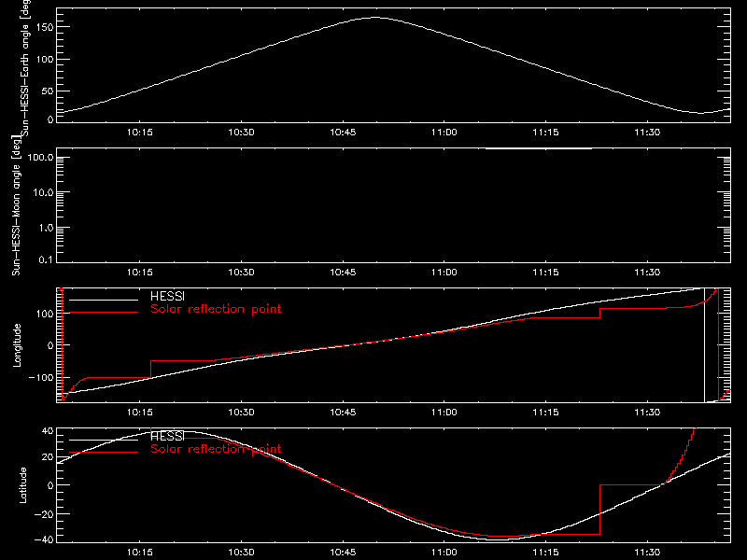Image resolution: width=747 pixels, height=560 pixels.
Task: Click the 10:45 time label under the Latitude plot
Action: coord(343,553)
